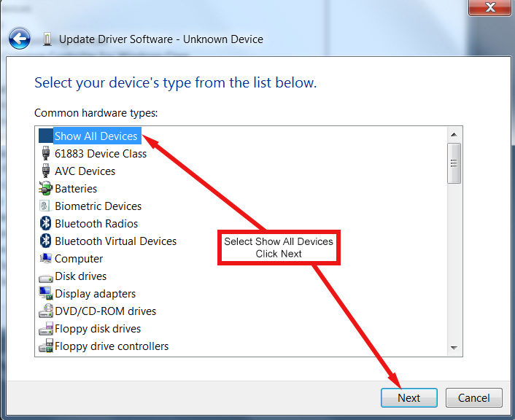
Task: Close the Update Driver Software window
Action: click(x=488, y=7)
